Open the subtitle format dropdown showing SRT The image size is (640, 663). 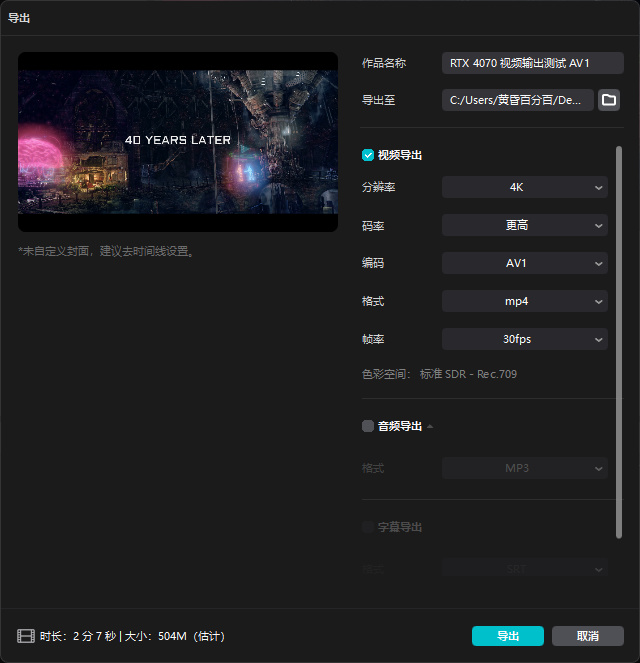[x=525, y=569]
